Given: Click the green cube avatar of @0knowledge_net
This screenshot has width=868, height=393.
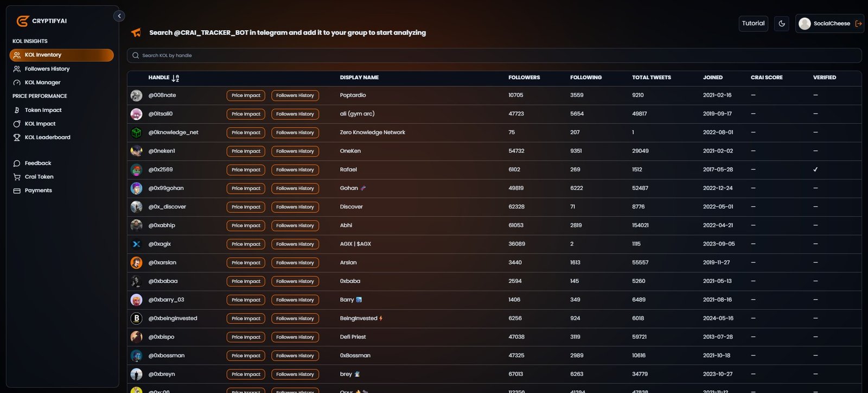Looking at the screenshot, I should pos(136,132).
